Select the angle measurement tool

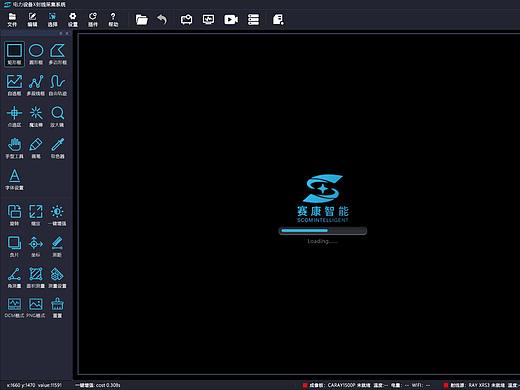point(14,277)
